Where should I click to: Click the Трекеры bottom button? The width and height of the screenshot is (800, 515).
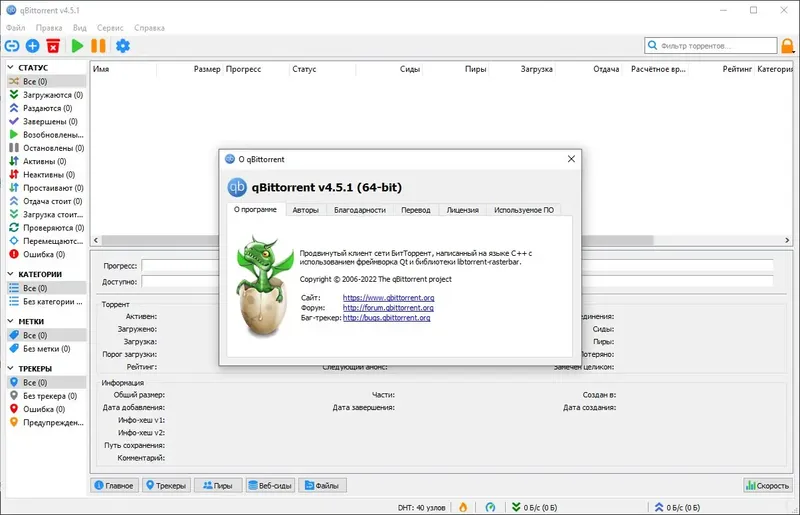click(x=166, y=485)
